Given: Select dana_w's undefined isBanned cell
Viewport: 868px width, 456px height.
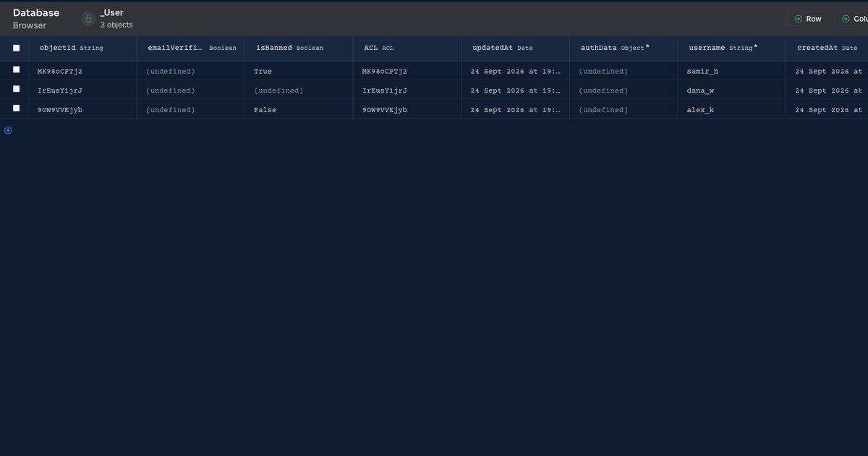Looking at the screenshot, I should pyautogui.click(x=299, y=90).
